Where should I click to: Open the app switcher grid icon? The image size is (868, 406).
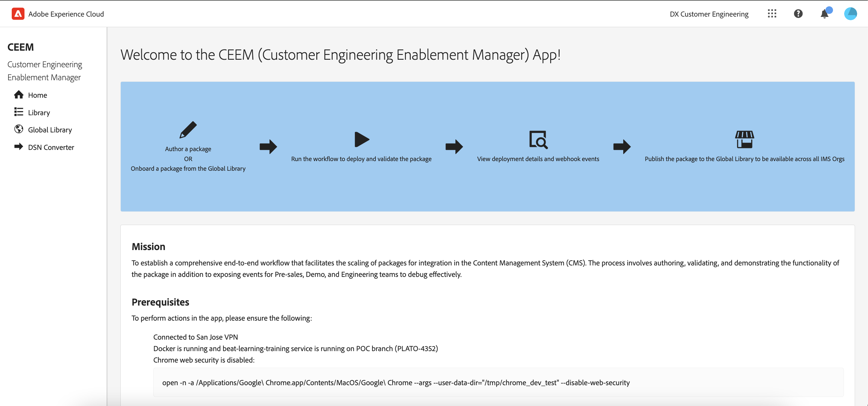tap(772, 14)
